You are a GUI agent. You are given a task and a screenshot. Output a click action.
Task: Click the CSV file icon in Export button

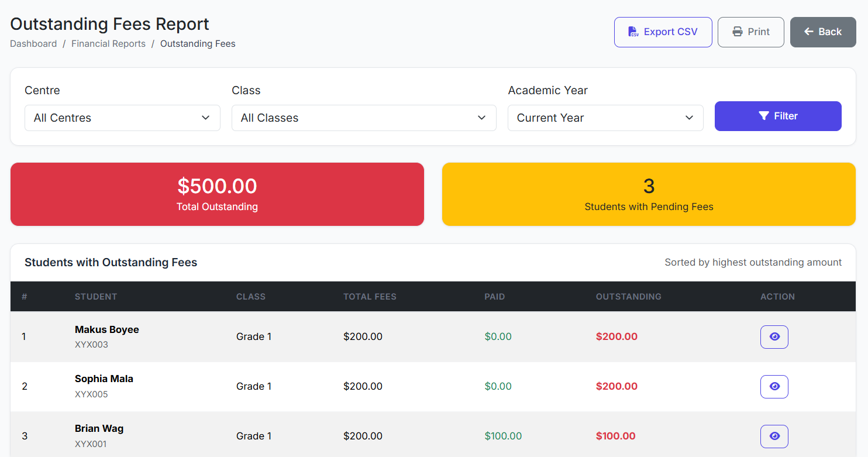point(633,32)
